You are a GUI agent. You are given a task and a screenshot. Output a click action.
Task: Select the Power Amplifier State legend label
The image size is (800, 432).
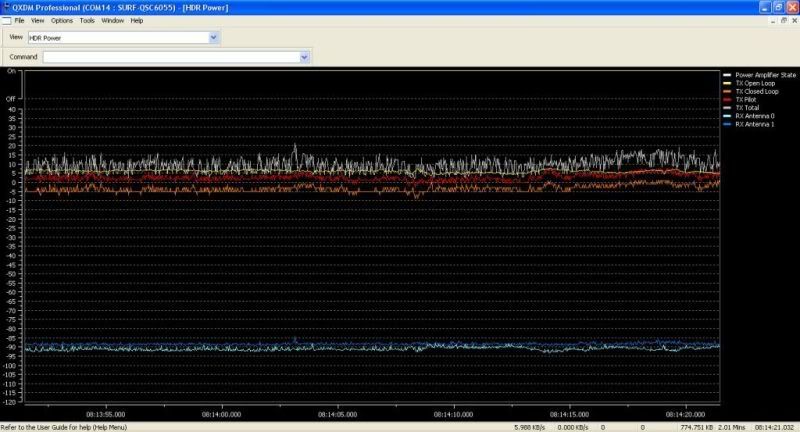[765, 75]
